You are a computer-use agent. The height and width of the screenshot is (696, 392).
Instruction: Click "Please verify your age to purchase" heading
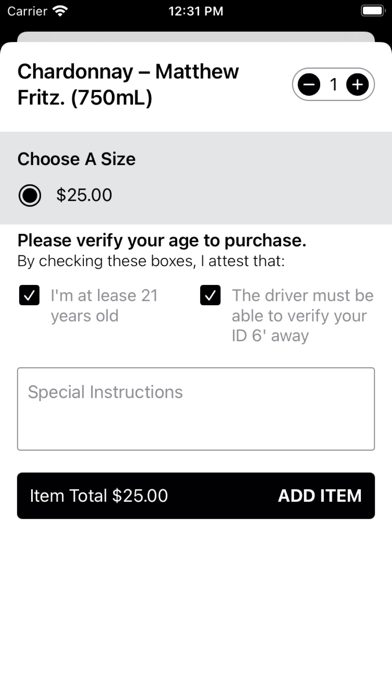pos(162,241)
